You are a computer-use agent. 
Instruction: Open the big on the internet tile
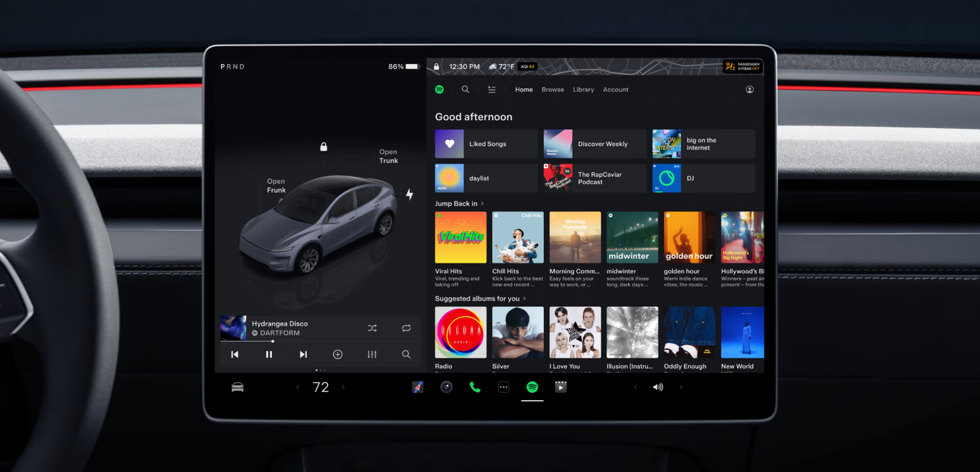pos(704,144)
